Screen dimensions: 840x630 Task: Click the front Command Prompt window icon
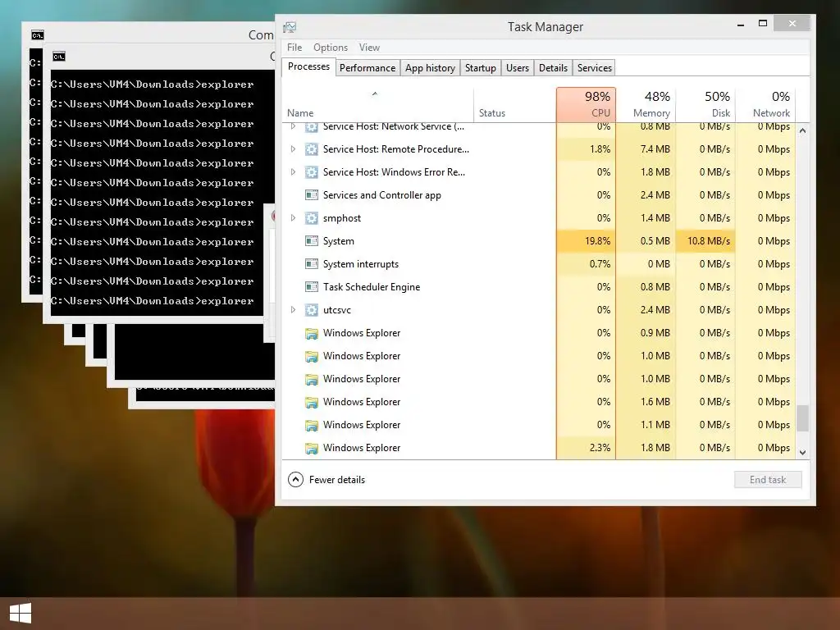coord(59,57)
